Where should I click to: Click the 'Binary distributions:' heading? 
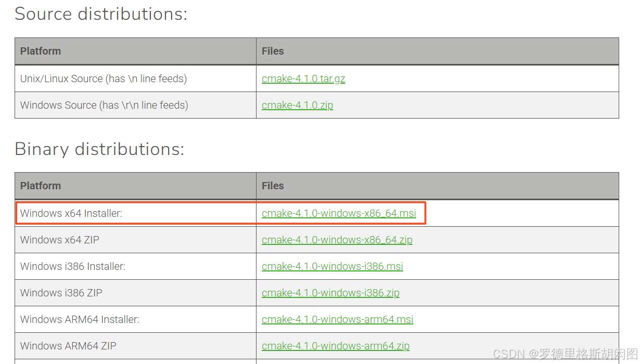[99, 149]
